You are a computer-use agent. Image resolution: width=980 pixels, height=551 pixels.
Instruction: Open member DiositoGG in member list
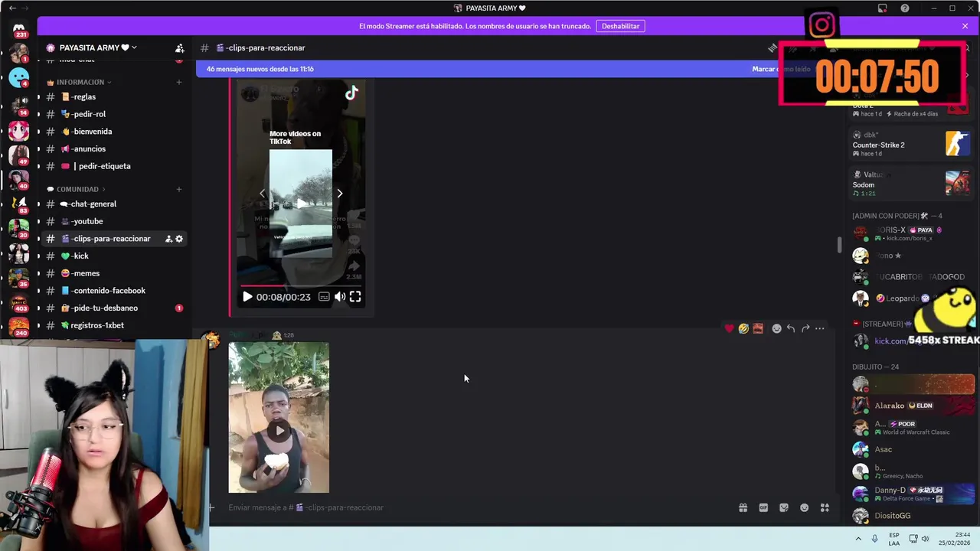(911, 516)
